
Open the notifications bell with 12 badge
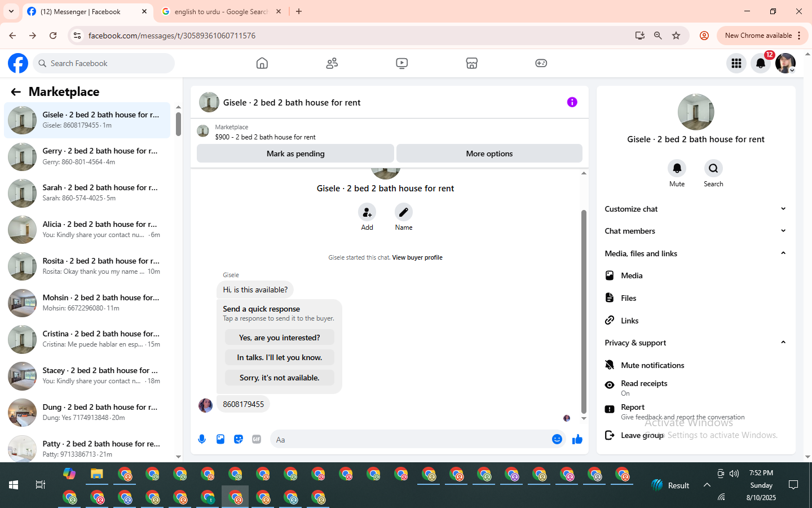point(761,63)
